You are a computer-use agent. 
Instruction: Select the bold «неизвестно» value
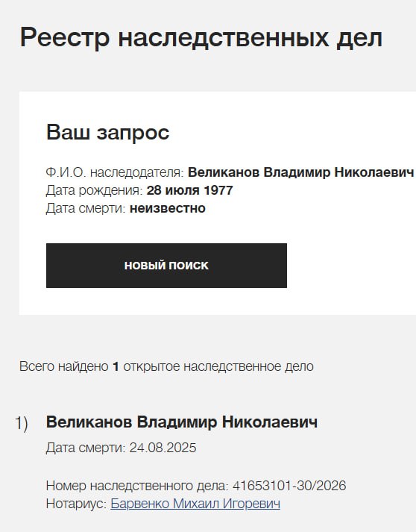pyautogui.click(x=168, y=208)
